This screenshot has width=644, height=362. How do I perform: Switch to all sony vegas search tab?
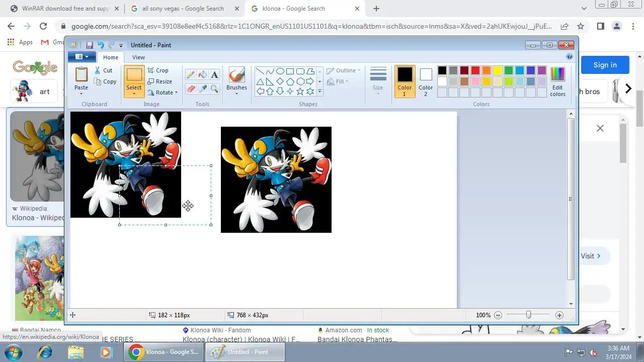[x=184, y=9]
